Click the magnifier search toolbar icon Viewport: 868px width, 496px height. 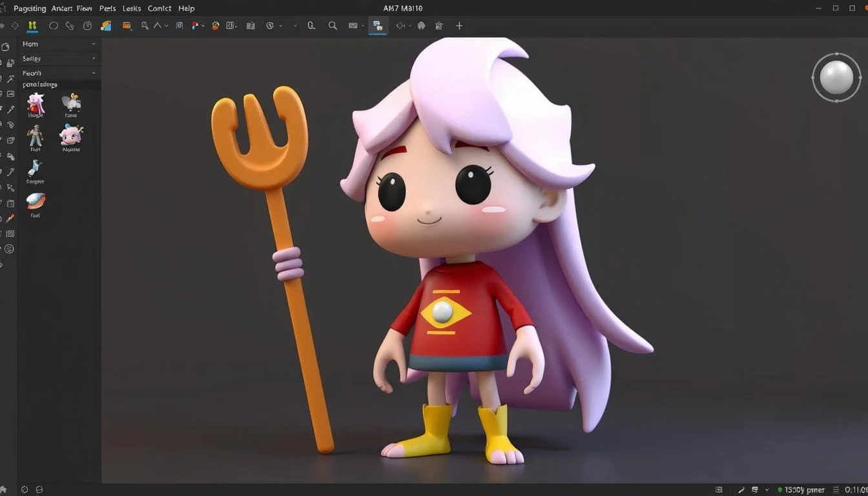click(333, 26)
